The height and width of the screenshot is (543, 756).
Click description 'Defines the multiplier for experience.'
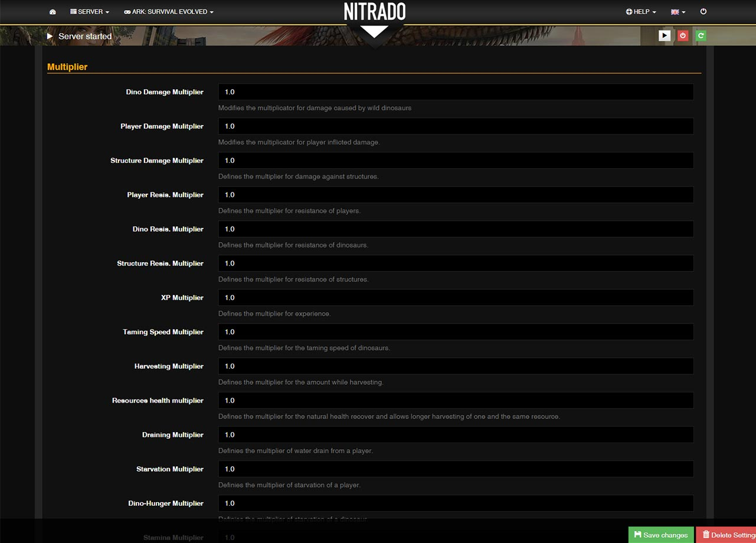(274, 313)
